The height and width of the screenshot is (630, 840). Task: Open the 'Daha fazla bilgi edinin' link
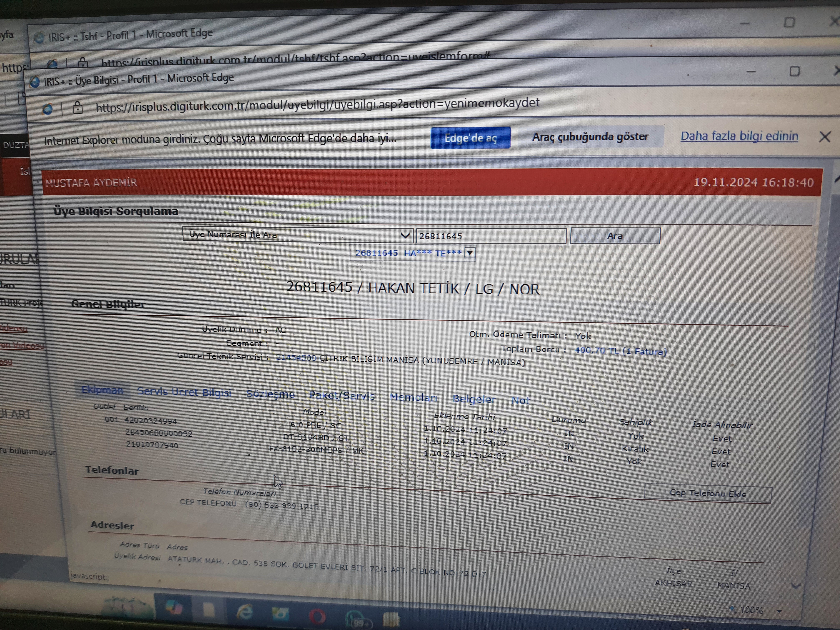(739, 136)
